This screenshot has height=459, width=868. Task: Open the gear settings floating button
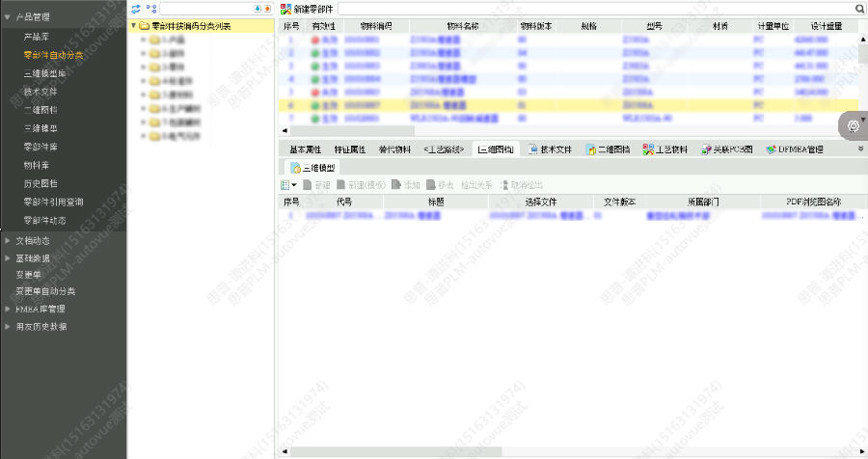(x=854, y=125)
